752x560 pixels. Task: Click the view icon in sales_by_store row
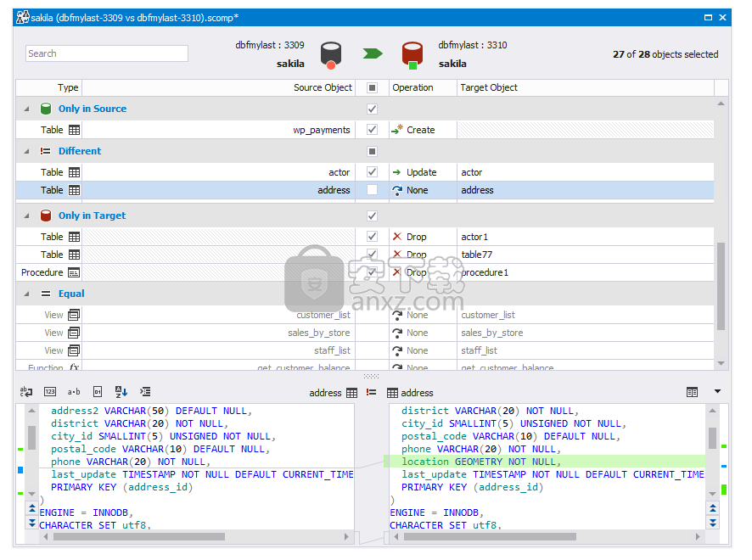pyautogui.click(x=74, y=333)
